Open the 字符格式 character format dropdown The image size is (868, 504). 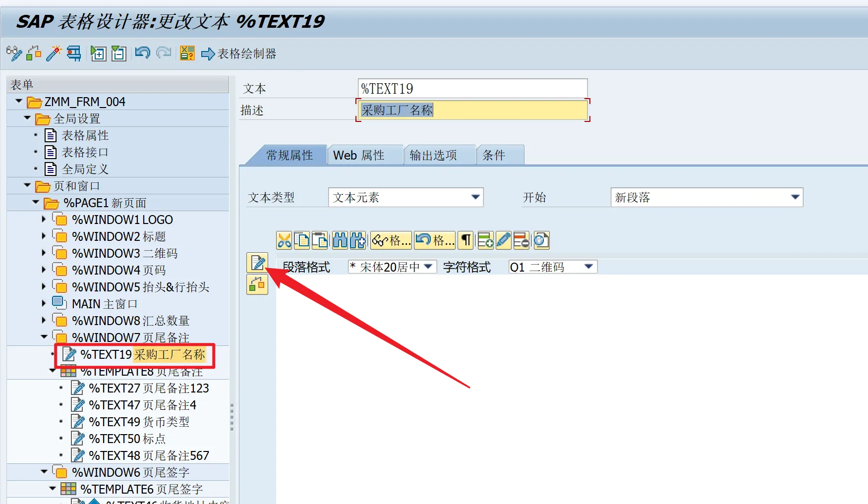(588, 267)
